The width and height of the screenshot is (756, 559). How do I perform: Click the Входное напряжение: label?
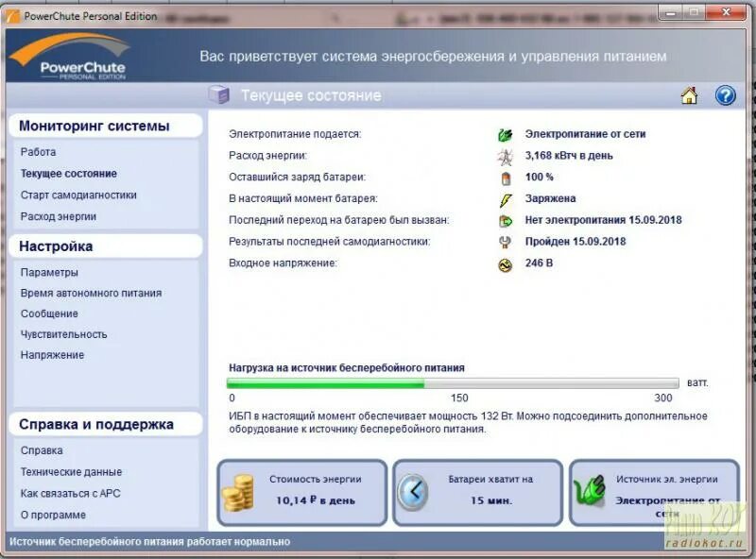[x=283, y=263]
